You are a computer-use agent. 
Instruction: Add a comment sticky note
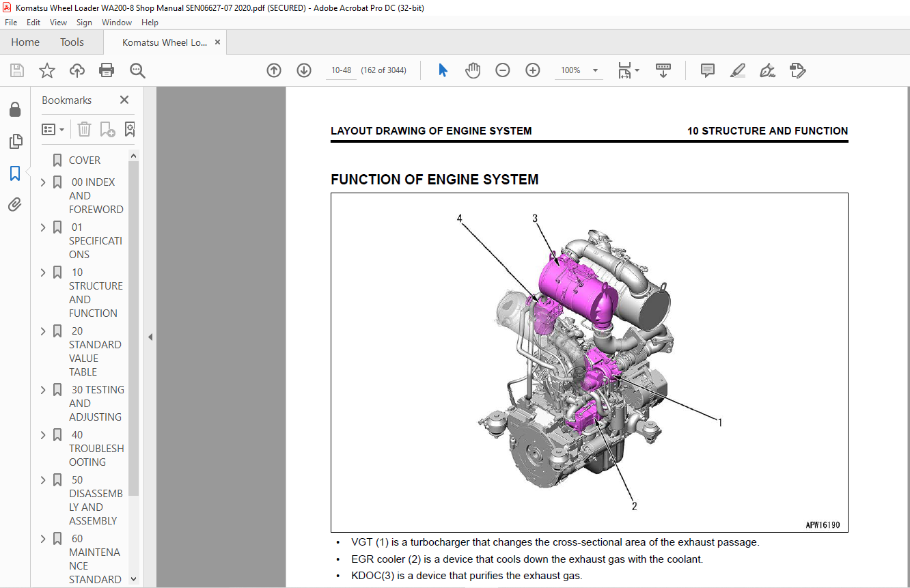point(708,70)
